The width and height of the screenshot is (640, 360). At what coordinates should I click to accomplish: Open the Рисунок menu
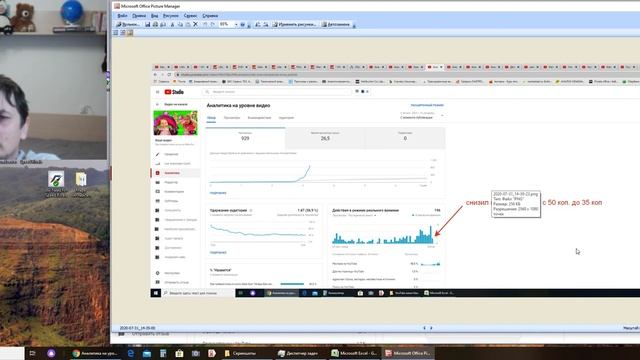[171, 16]
